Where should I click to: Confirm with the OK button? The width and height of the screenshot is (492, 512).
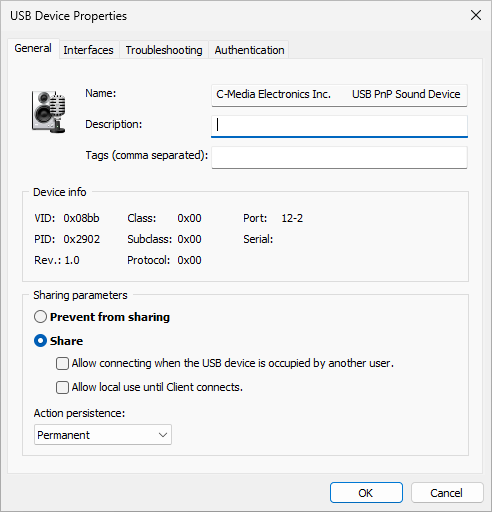[366, 493]
